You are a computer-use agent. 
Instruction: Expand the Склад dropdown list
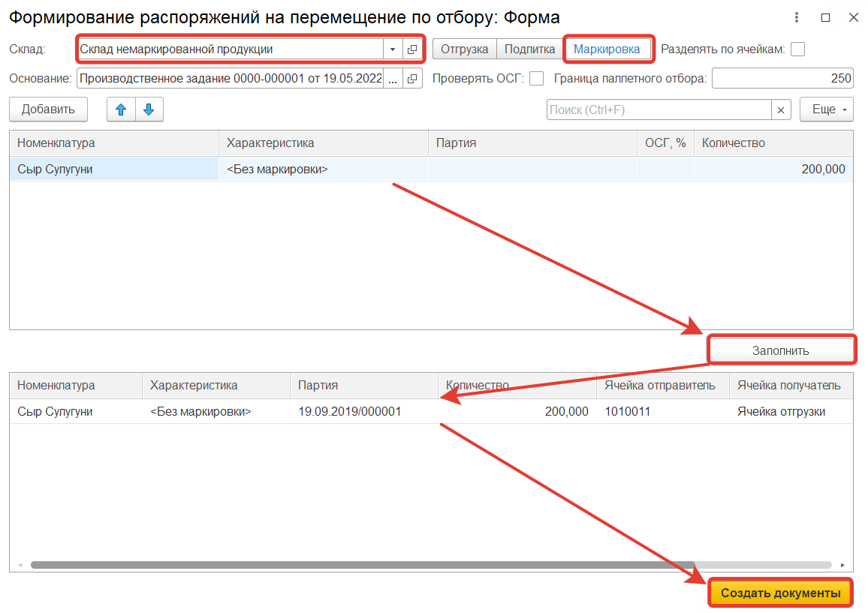point(393,50)
